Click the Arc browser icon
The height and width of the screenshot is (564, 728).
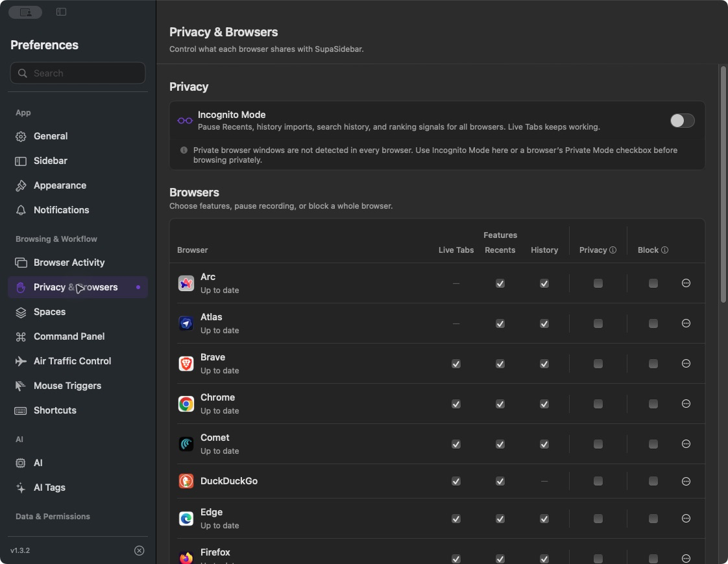(186, 283)
